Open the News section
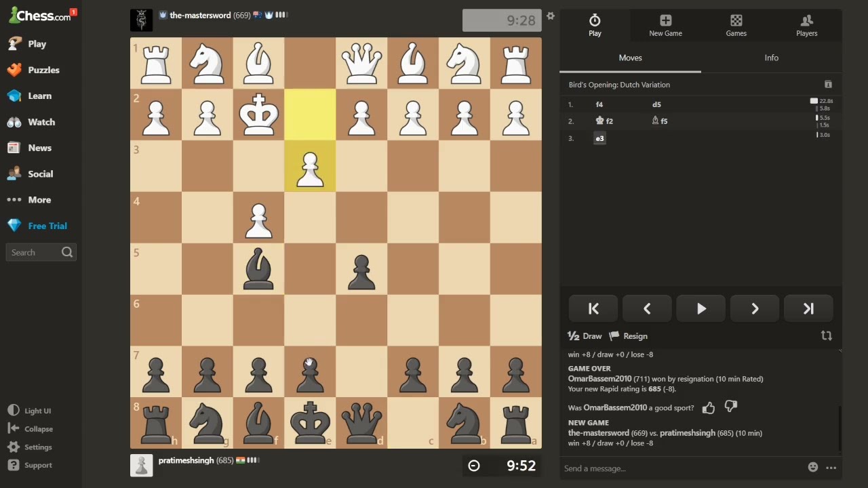The width and height of the screenshot is (868, 488). [29, 148]
